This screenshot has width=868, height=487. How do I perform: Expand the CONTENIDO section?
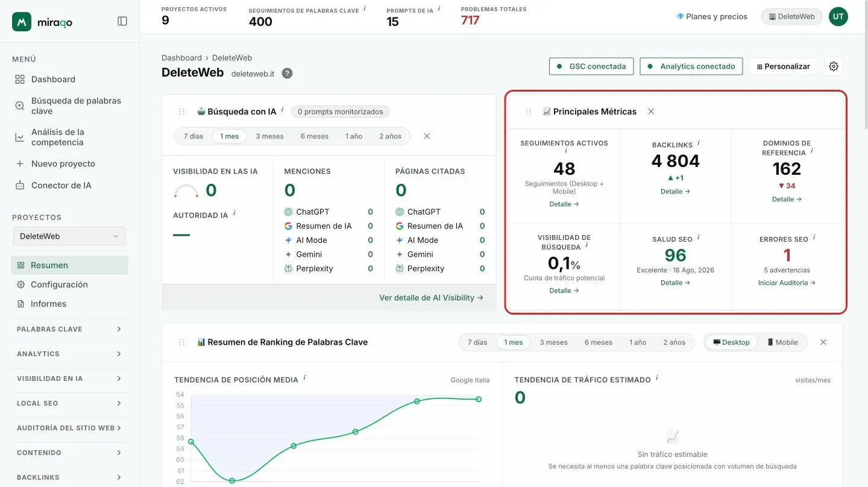(69, 453)
